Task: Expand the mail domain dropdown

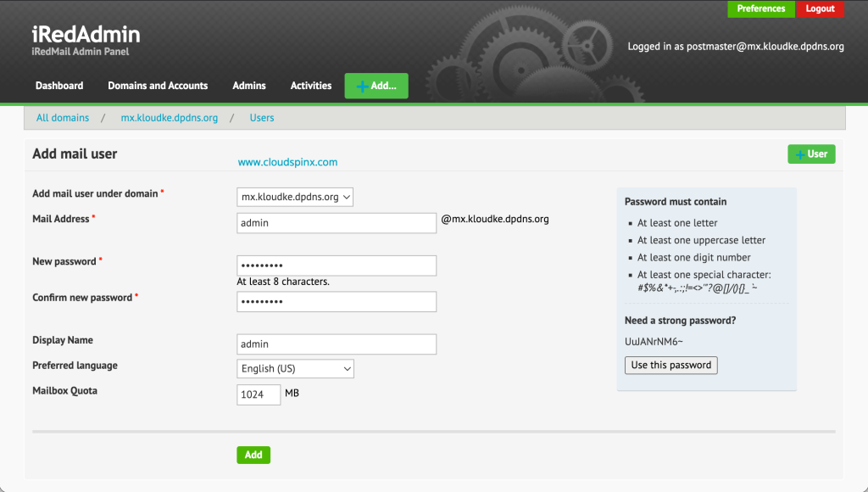Action: (295, 197)
